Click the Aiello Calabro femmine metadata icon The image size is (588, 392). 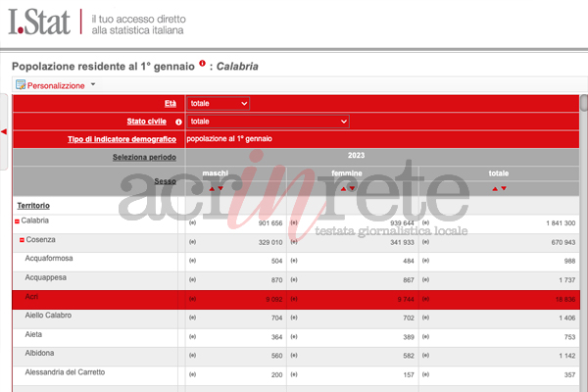tap(294, 318)
